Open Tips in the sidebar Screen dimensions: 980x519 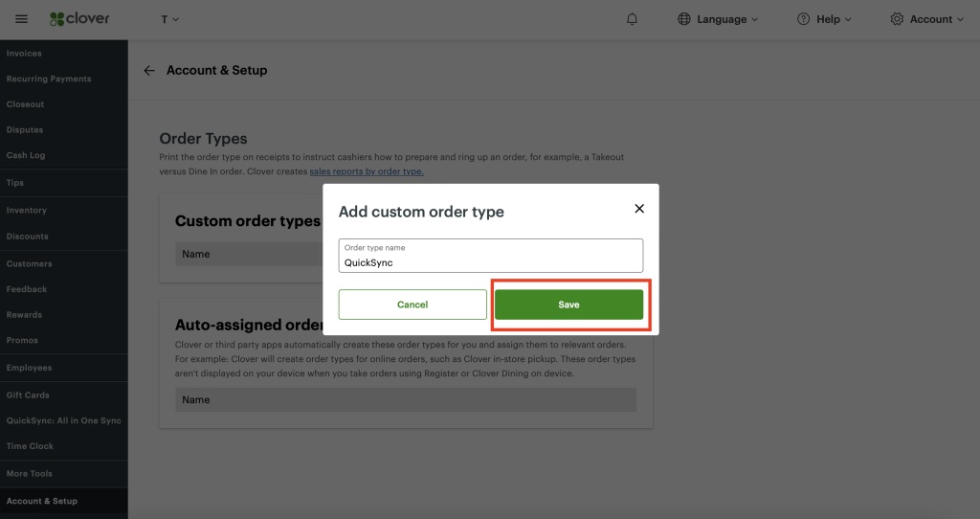point(15,183)
